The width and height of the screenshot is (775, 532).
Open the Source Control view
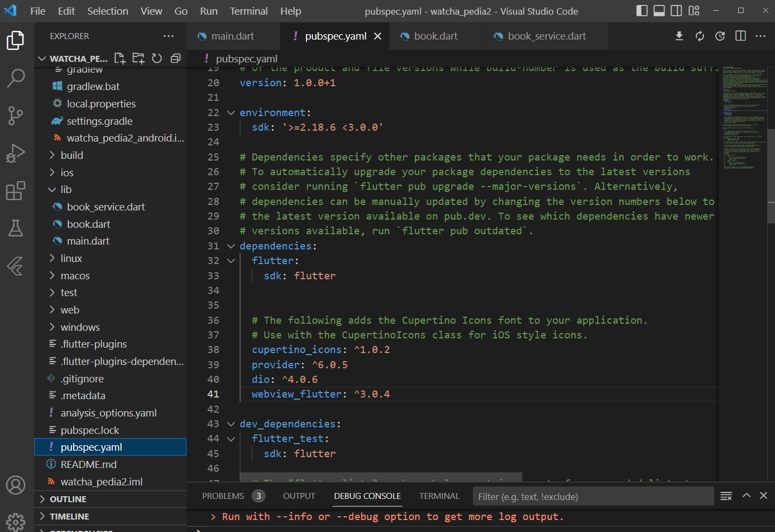[x=15, y=116]
